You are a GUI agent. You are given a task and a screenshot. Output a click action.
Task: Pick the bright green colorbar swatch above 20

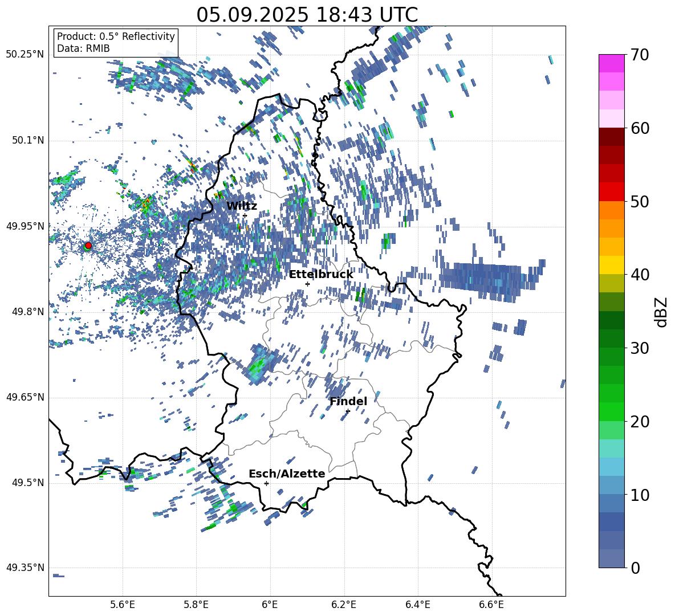[x=611, y=411]
